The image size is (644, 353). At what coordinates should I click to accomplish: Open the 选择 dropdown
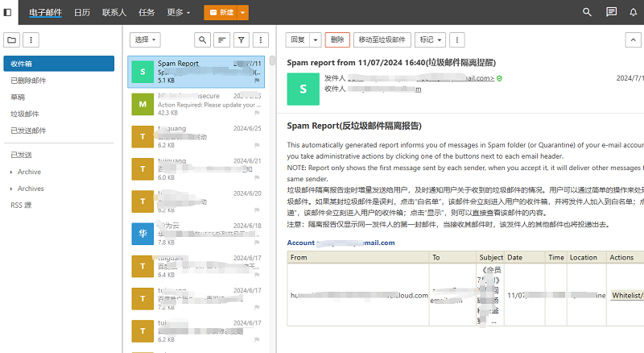(x=145, y=40)
